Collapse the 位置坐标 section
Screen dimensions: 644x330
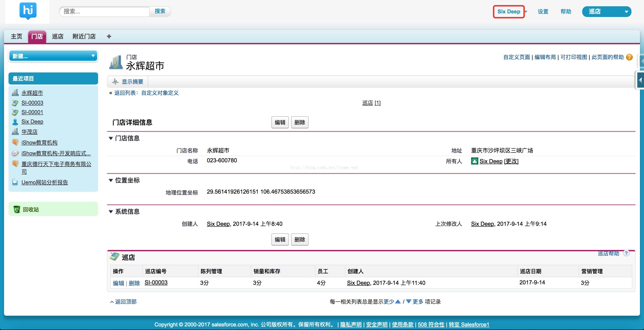(x=111, y=180)
